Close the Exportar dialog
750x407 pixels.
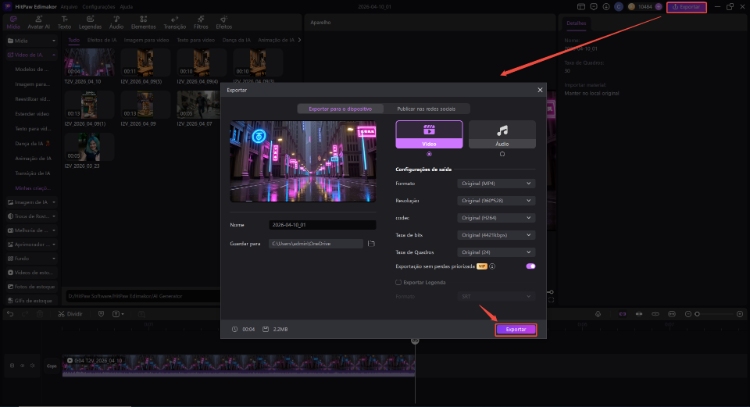540,90
